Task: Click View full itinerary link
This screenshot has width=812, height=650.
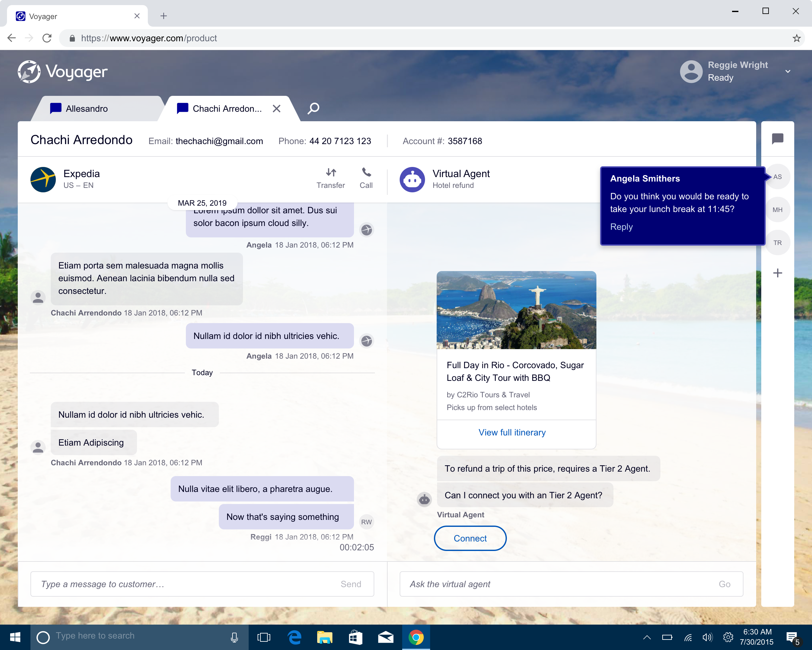Action: 512,432
